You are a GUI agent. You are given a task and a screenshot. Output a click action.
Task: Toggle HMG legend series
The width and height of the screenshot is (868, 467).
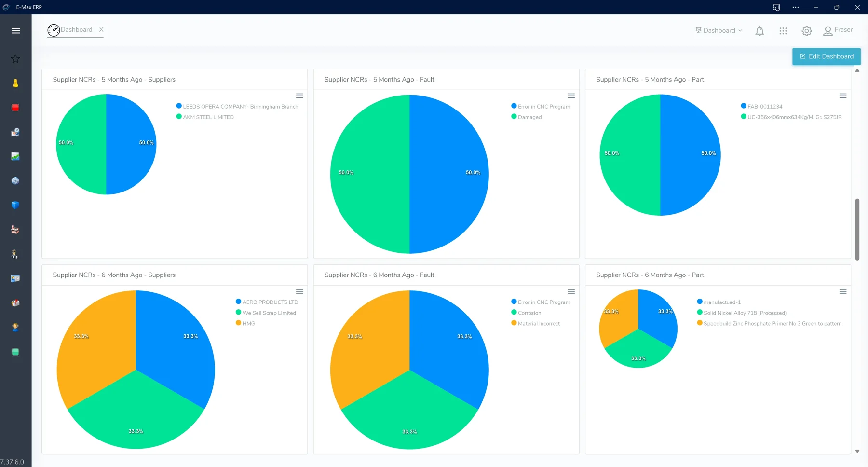pos(245,324)
